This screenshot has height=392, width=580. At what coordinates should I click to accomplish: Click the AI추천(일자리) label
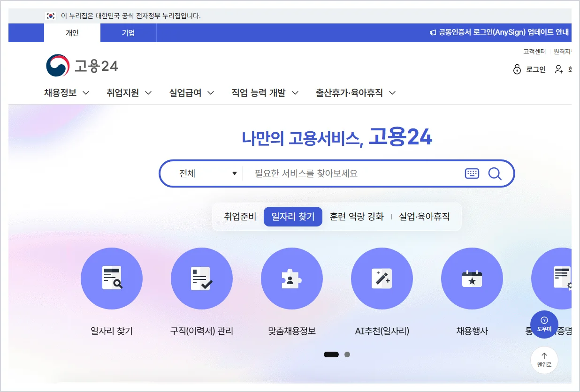pos(382,331)
